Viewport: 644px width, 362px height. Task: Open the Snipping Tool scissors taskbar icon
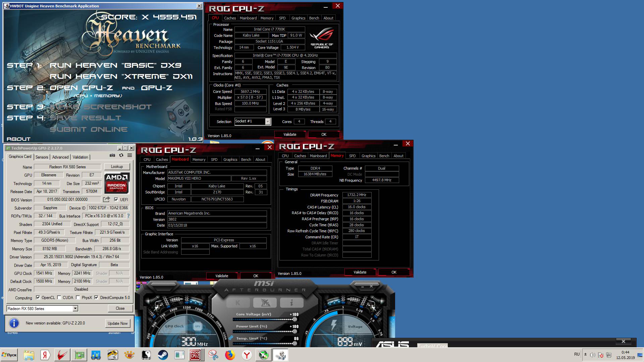coord(213,355)
